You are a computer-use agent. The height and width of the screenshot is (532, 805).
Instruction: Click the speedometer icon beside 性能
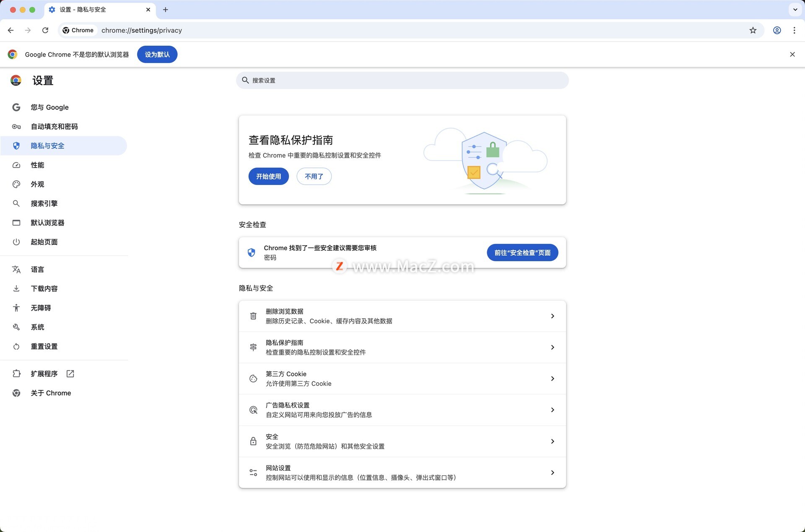tap(16, 165)
